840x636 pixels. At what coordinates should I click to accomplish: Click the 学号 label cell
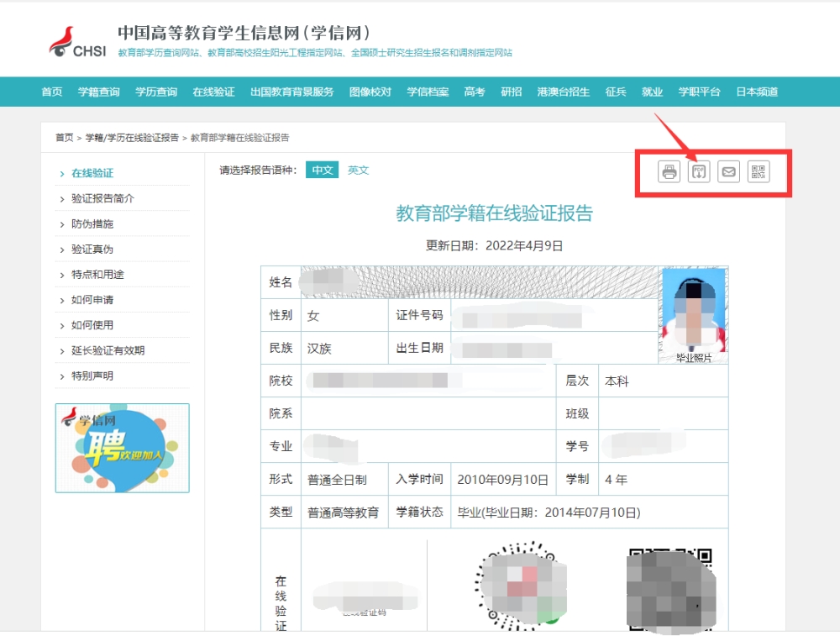tap(578, 446)
